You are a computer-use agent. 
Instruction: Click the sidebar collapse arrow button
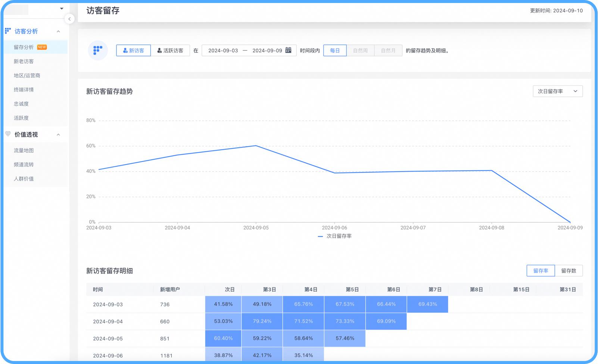69,19
